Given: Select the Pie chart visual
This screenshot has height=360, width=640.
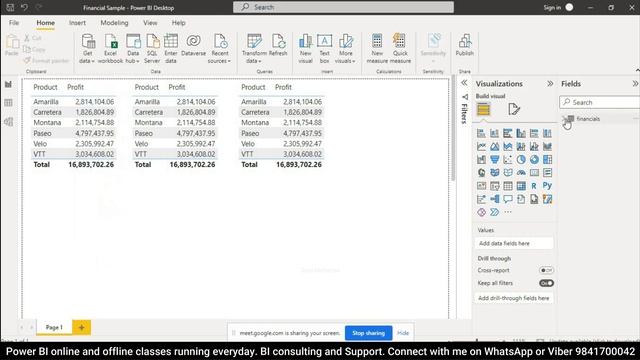Looking at the screenshot, I should [x=521, y=160].
